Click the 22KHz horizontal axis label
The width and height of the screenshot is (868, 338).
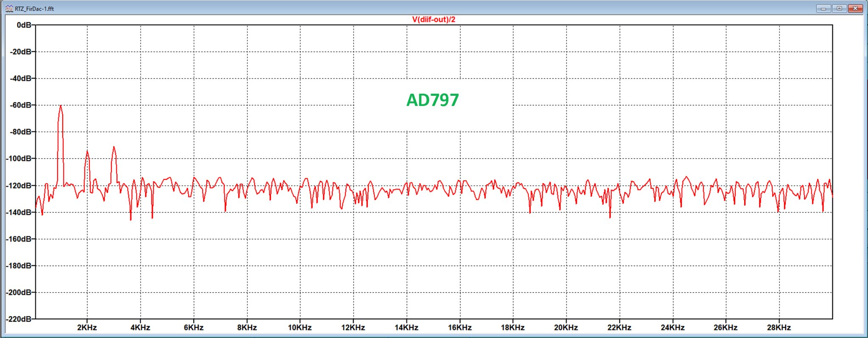coord(620,327)
